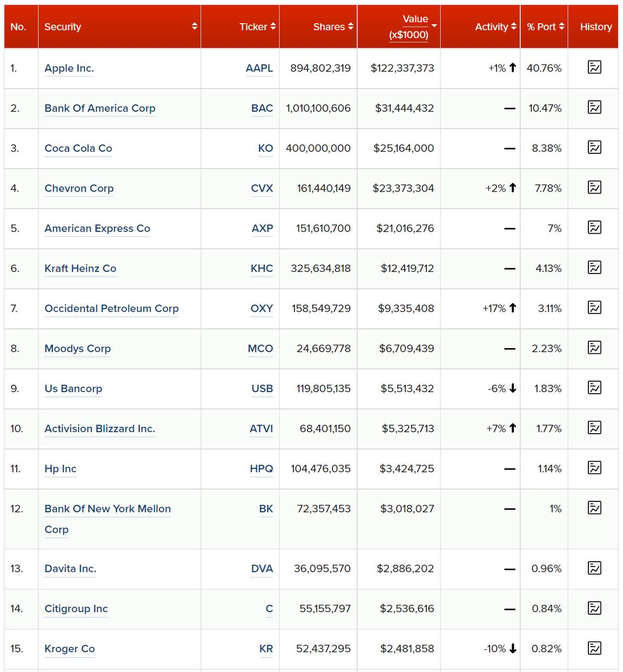The image size is (623, 672).
Task: Open the Coca Cola Co link
Action: [78, 148]
